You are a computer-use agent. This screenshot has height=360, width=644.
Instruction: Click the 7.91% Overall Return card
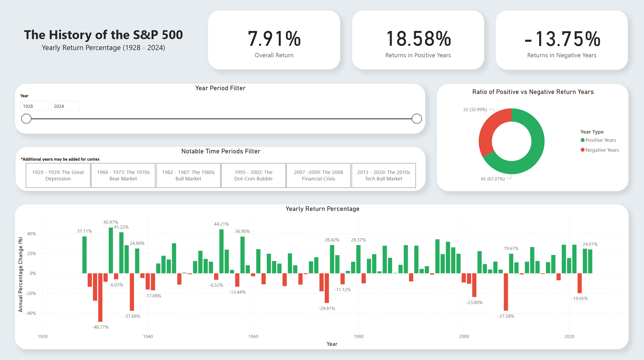click(274, 40)
